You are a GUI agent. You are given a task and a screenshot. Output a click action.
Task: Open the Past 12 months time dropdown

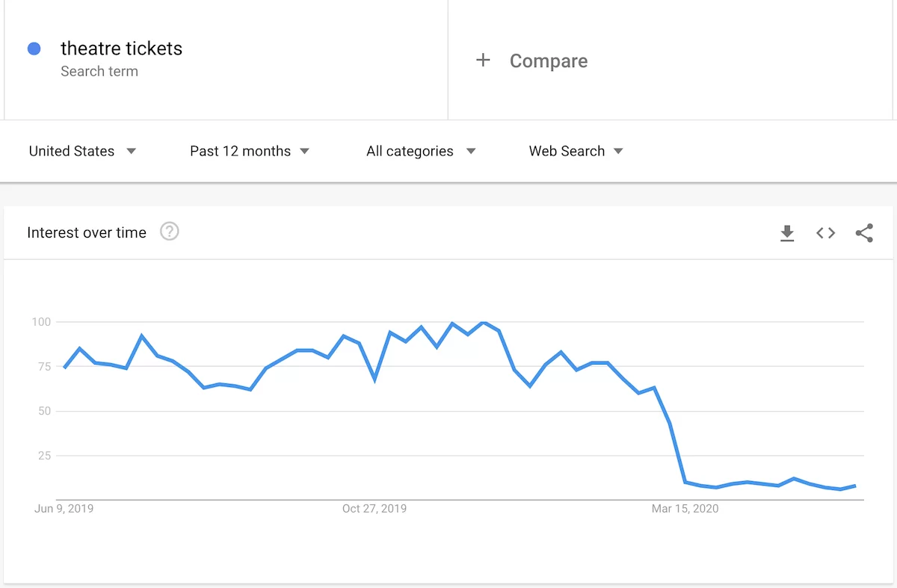pos(249,151)
